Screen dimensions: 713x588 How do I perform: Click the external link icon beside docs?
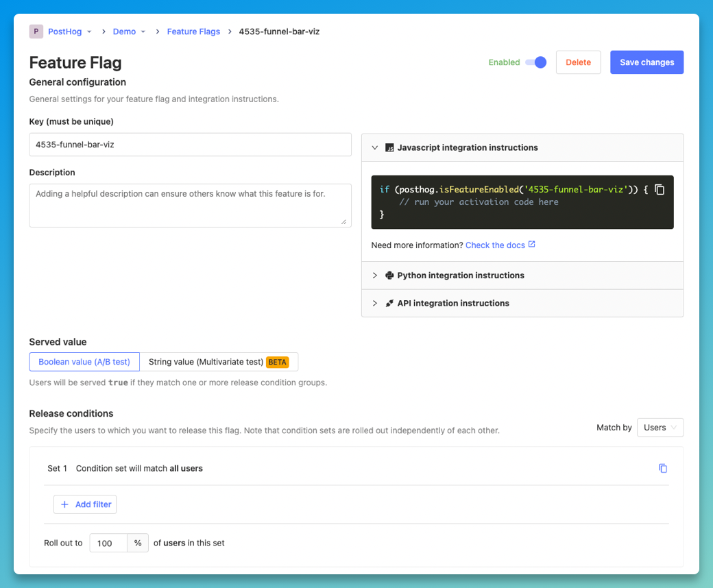[531, 245]
